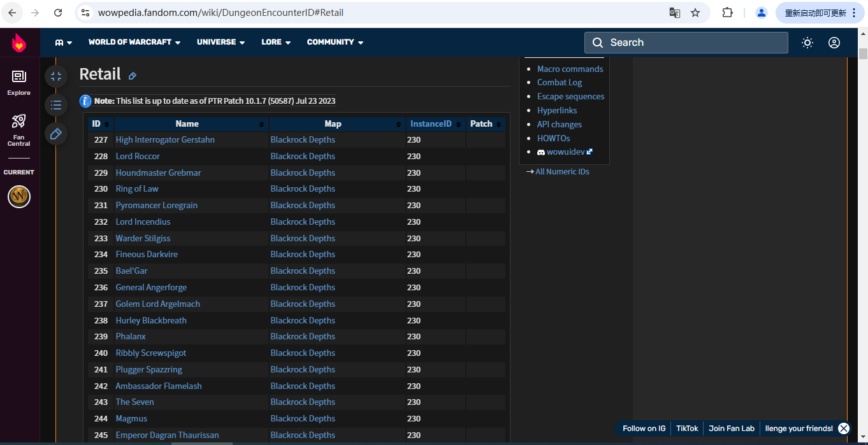Open Ring of Law page
Viewport: 868px width, 445px height.
pos(137,188)
